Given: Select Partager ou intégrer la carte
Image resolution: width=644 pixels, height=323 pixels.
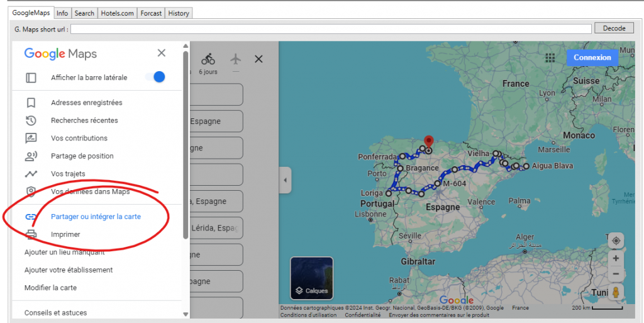Looking at the screenshot, I should pos(97,217).
